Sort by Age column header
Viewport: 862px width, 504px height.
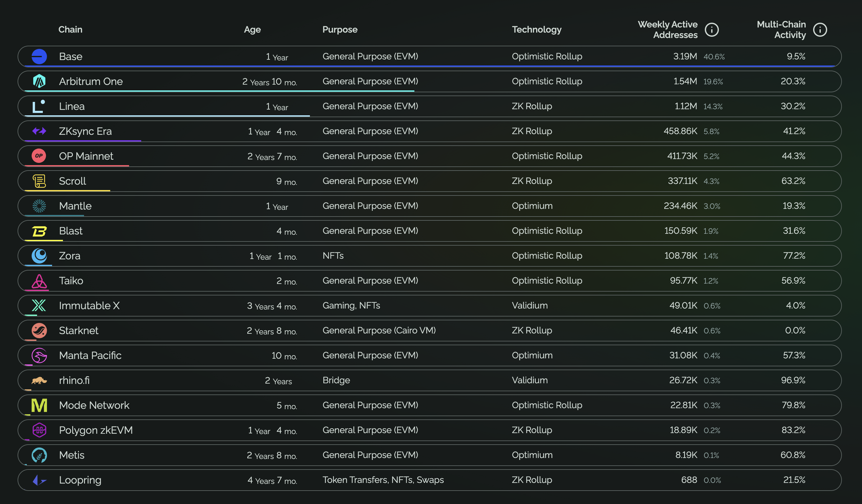click(252, 30)
